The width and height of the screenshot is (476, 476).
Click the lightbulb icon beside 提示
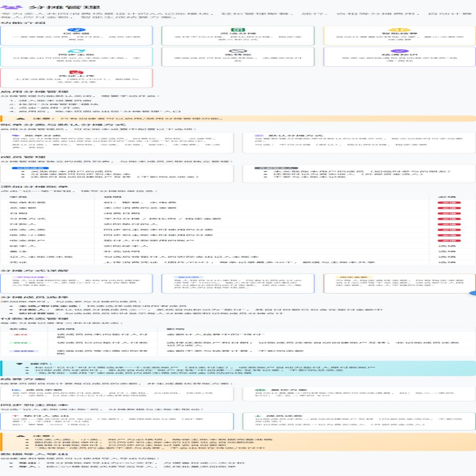point(20,363)
